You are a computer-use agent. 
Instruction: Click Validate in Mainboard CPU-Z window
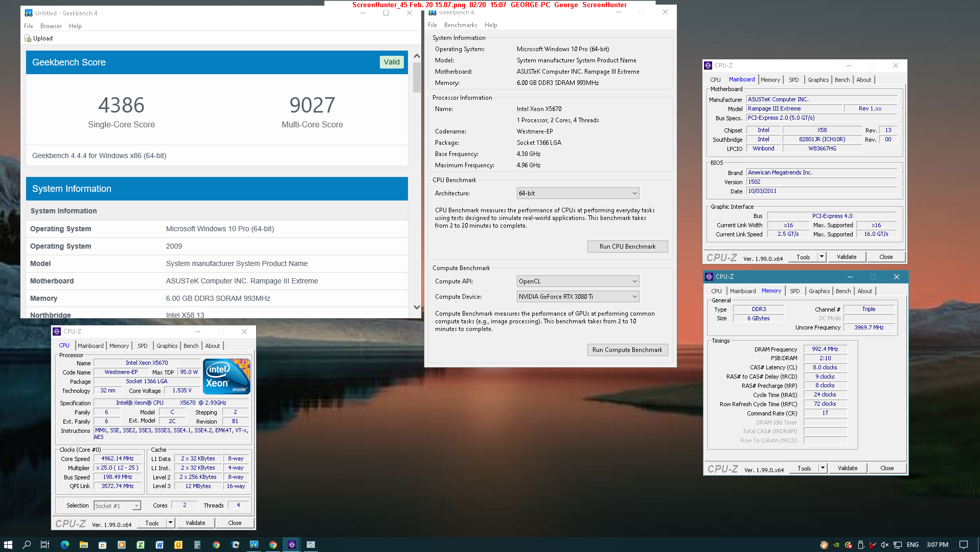coord(847,257)
